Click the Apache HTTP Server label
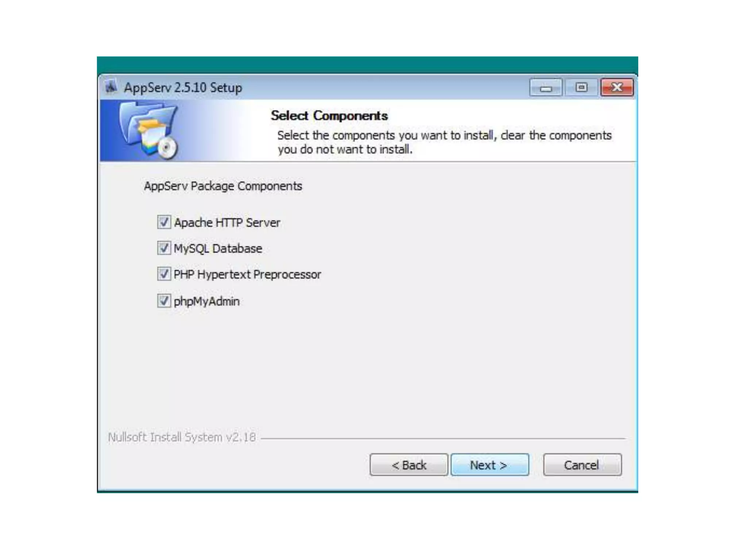 click(227, 222)
